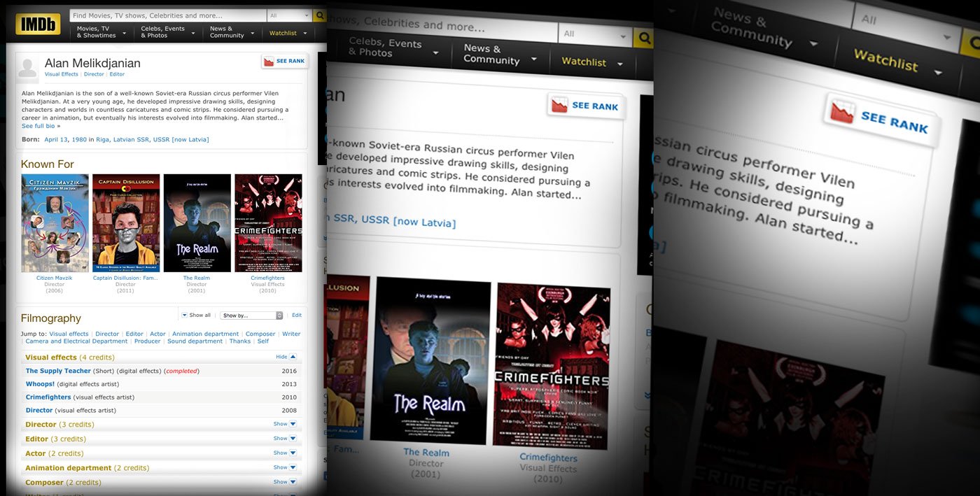This screenshot has width=980, height=496.
Task: Open the search category All dropdown on the left page
Action: 289,15
